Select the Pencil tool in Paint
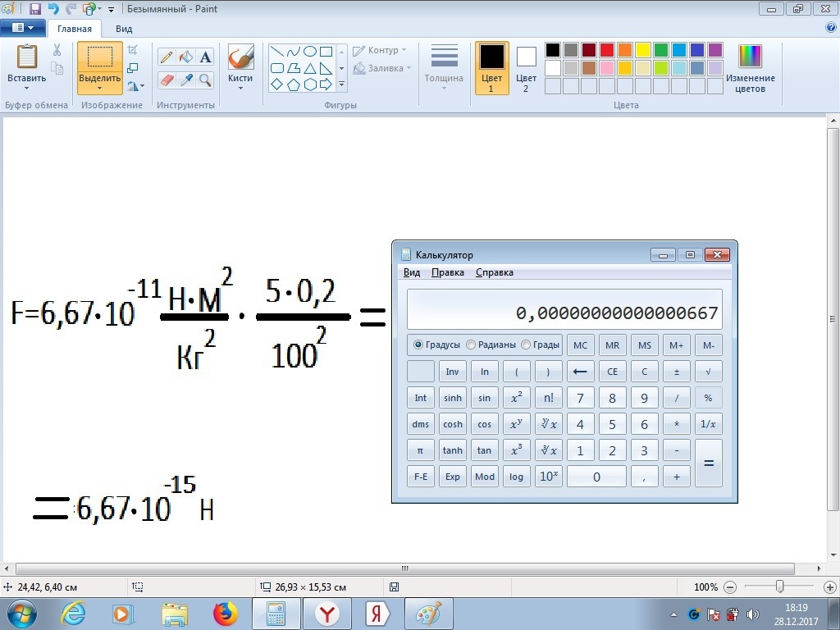Image resolution: width=840 pixels, height=630 pixels. coord(167,57)
